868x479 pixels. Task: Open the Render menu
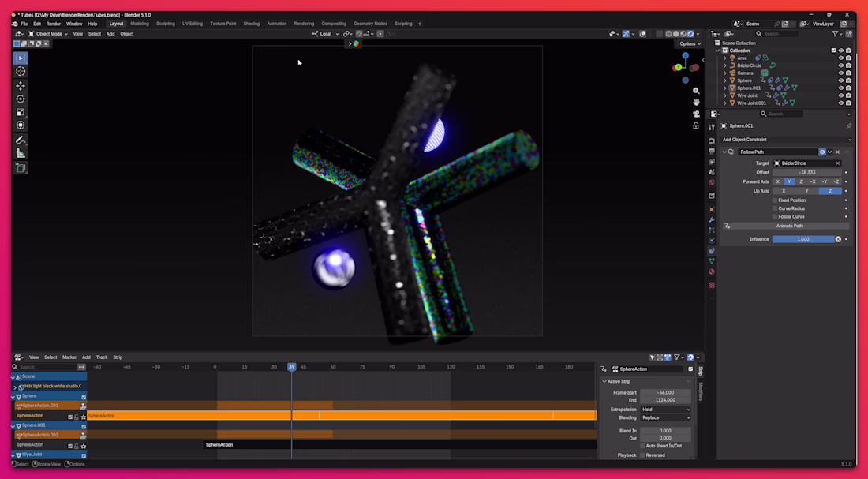pyautogui.click(x=53, y=24)
